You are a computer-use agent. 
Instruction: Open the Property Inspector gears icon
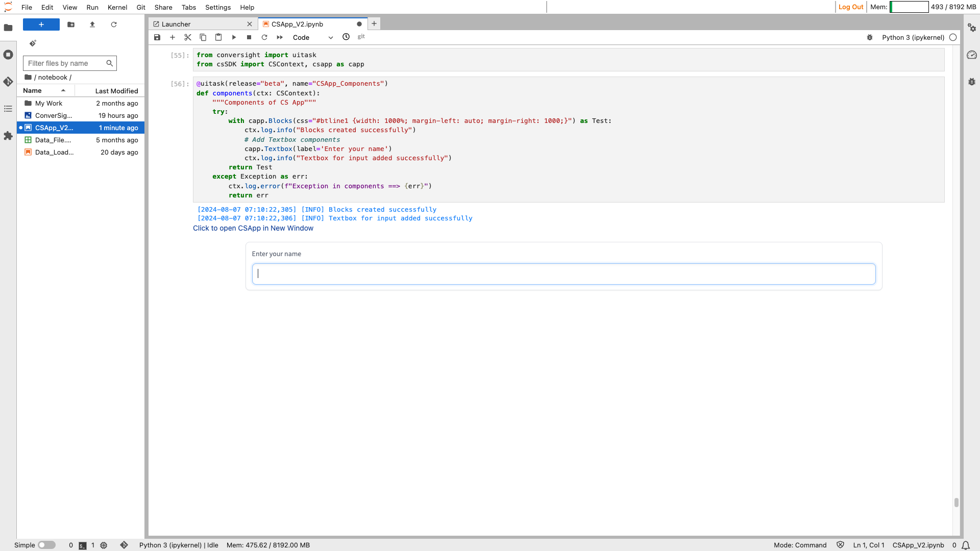click(x=972, y=28)
